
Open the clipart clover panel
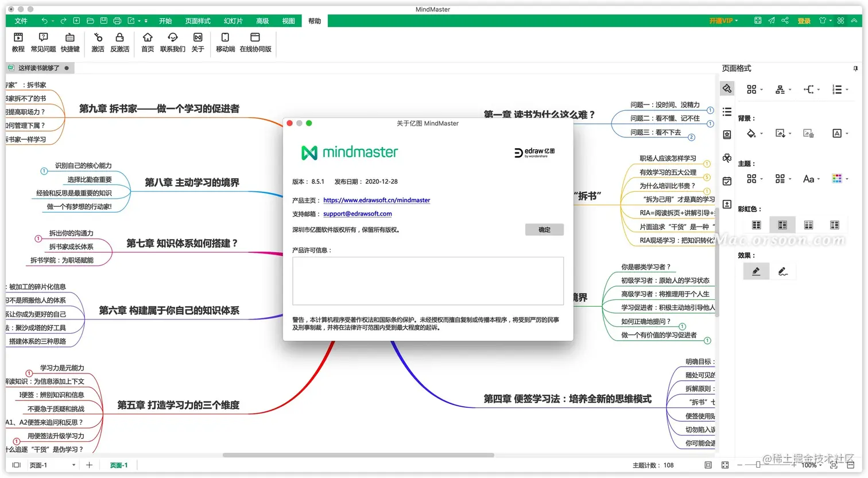727,157
